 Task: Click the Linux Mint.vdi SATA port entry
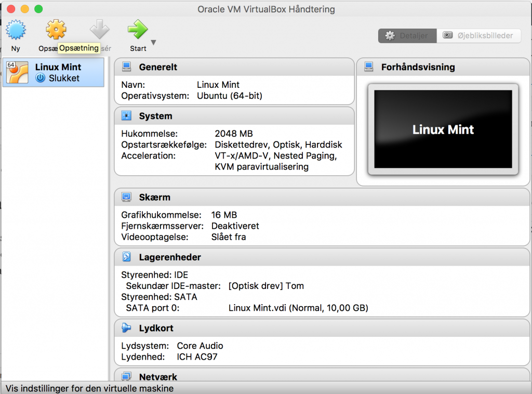(x=298, y=308)
